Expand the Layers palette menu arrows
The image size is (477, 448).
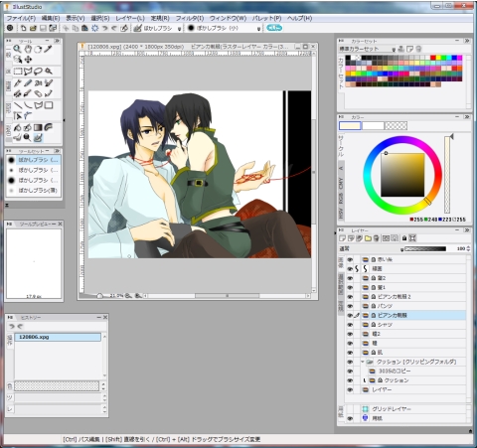coord(467,229)
